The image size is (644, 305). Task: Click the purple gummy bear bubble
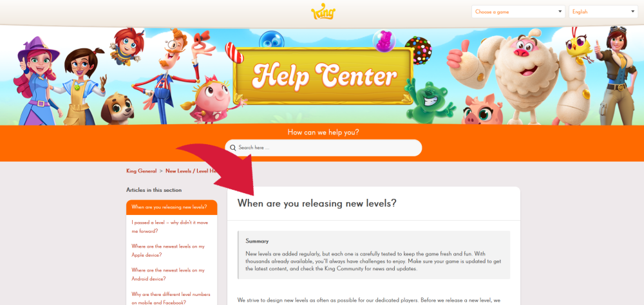(384, 41)
